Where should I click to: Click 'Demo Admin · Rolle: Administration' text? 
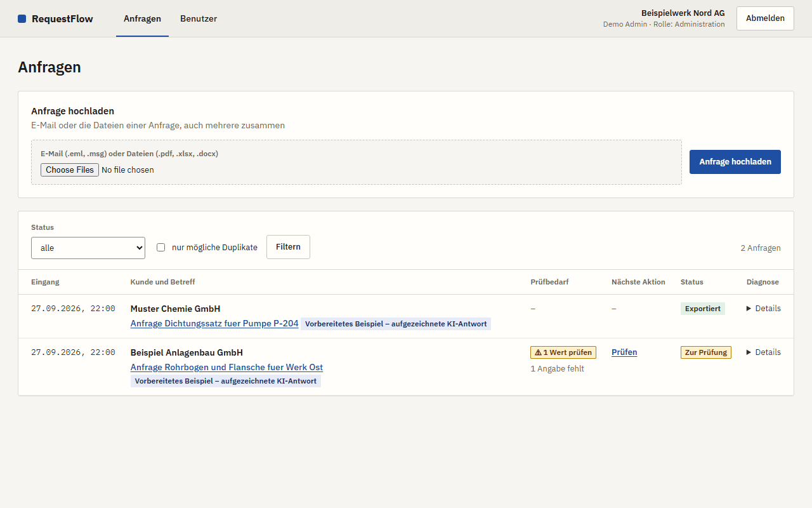point(664,24)
